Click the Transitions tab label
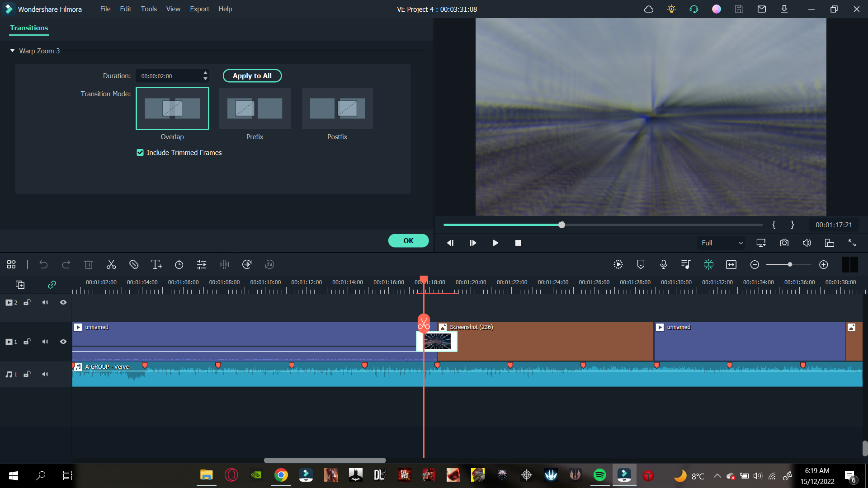Screen dimensions: 868x488 coord(29,28)
